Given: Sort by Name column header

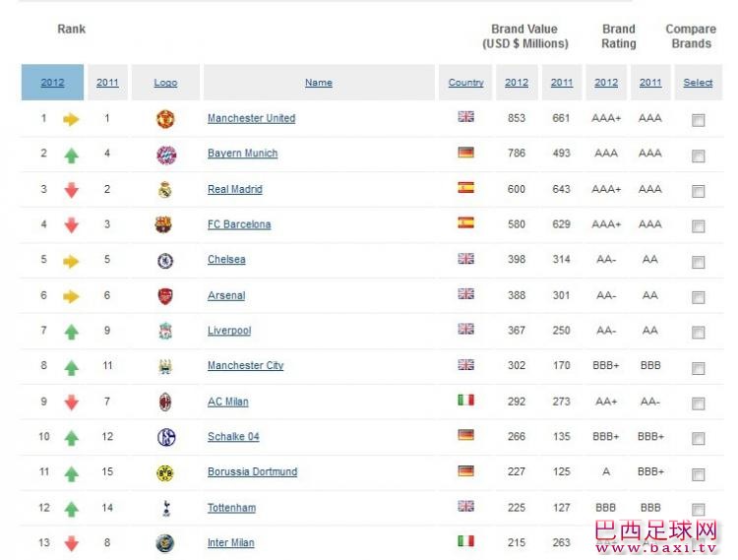Looking at the screenshot, I should [319, 83].
